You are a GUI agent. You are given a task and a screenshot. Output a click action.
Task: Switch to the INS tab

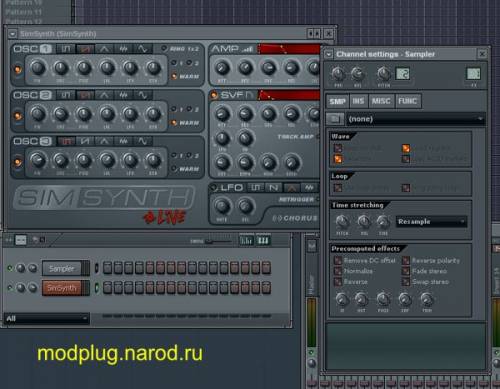[x=358, y=101]
